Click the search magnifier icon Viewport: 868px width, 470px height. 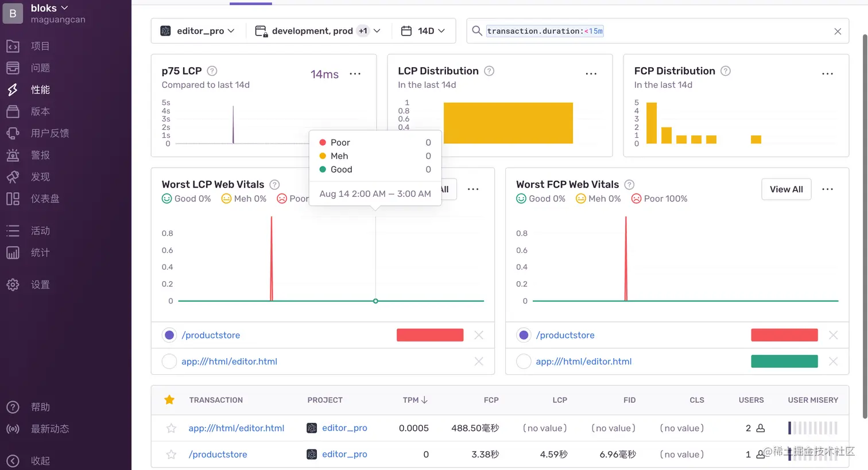tap(476, 30)
